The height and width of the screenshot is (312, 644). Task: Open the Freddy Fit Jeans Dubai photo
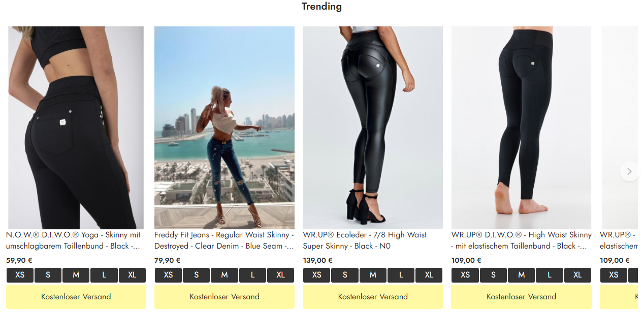224,128
